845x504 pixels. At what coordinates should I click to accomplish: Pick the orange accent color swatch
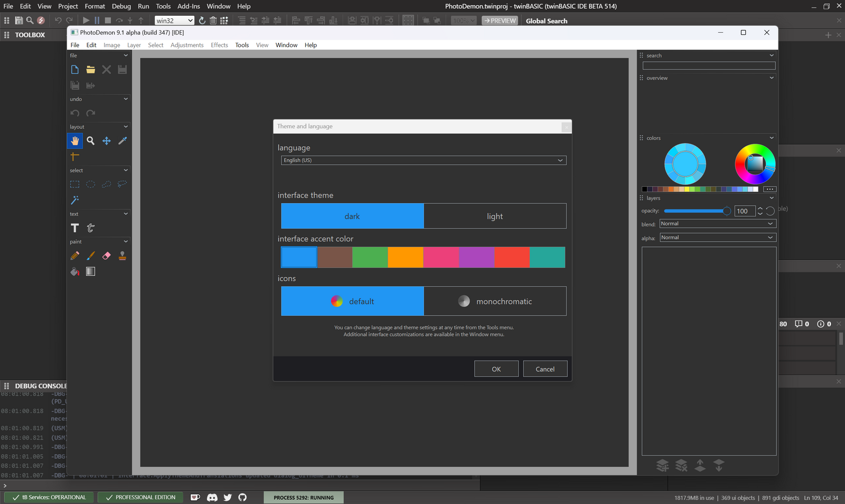click(406, 257)
